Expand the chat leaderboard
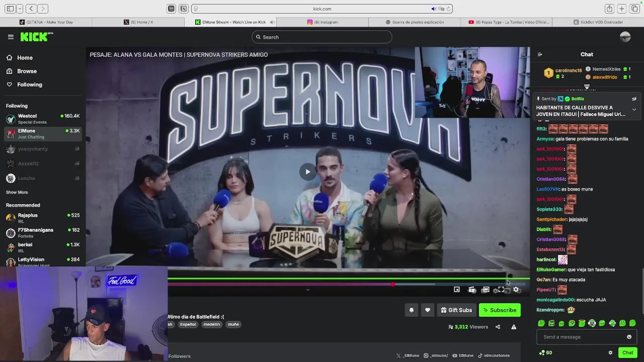The height and width of the screenshot is (362, 644). click(587, 87)
